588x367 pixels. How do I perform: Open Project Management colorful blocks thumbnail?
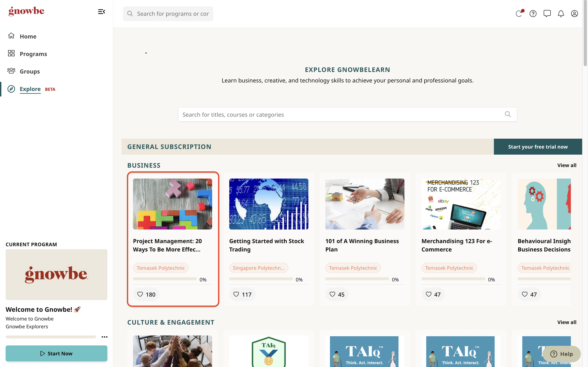click(172, 204)
